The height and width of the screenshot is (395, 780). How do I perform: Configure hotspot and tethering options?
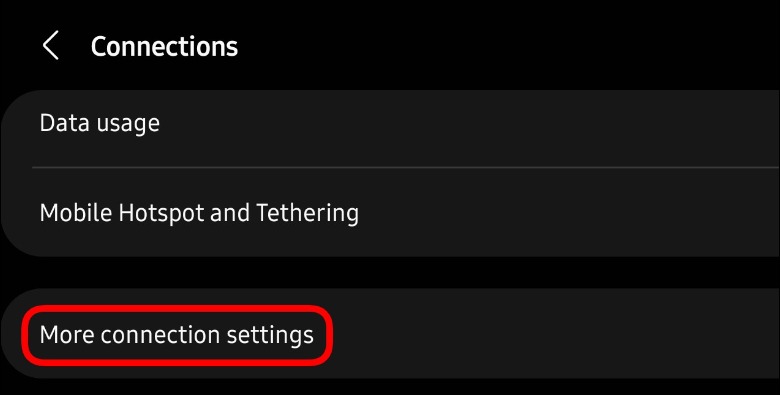tap(390, 213)
